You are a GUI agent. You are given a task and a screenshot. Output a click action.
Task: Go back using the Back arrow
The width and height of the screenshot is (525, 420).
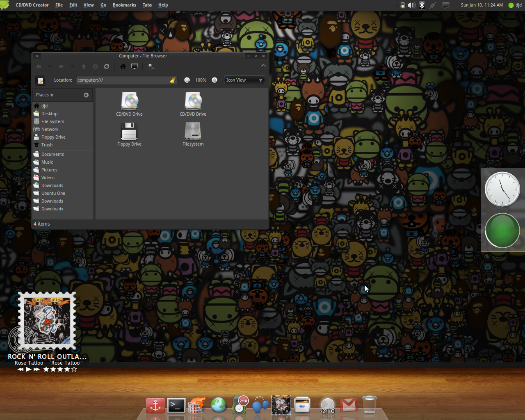pyautogui.click(x=39, y=66)
